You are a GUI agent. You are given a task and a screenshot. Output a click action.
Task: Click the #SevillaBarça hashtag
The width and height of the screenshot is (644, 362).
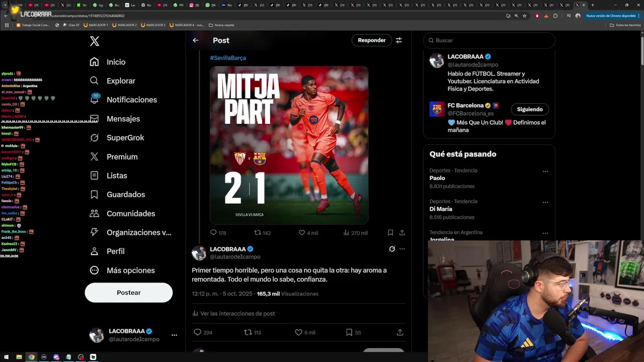[x=228, y=58]
